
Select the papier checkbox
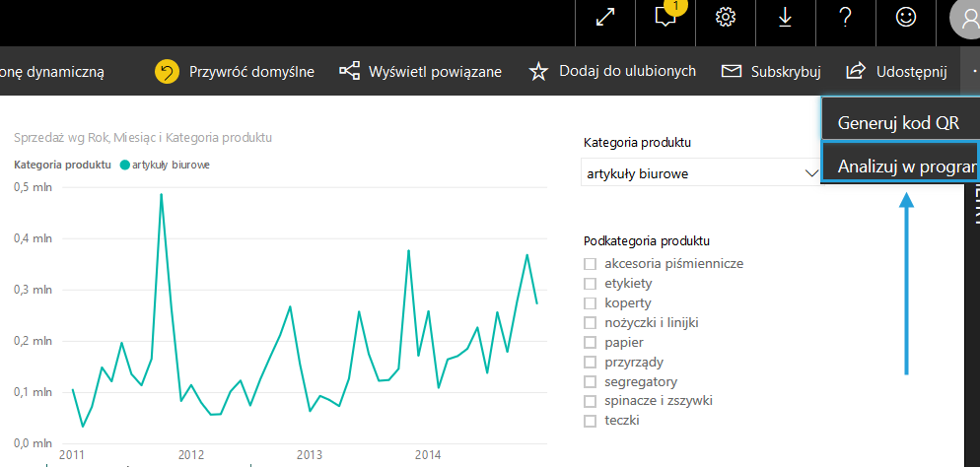[591, 343]
